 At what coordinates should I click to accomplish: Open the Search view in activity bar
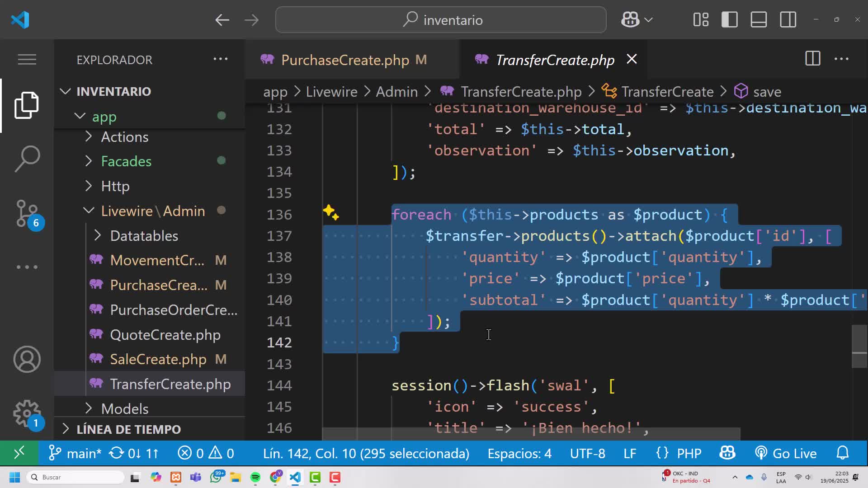[27, 159]
